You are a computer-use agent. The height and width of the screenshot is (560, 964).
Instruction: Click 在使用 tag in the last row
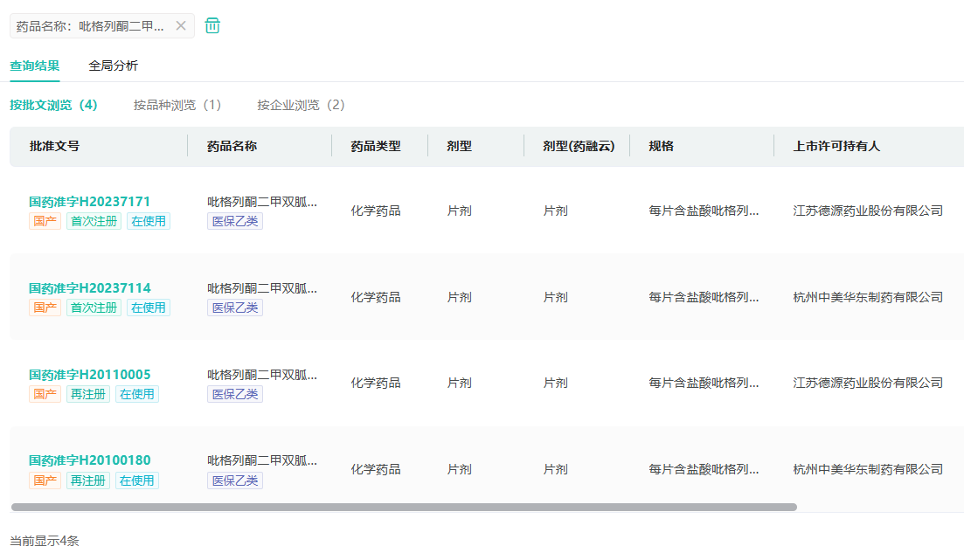137,480
